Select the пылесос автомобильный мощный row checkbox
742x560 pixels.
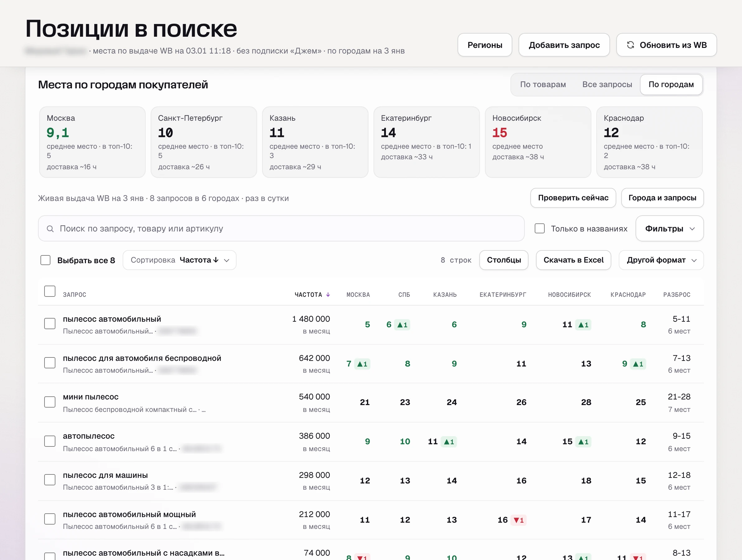point(50,519)
